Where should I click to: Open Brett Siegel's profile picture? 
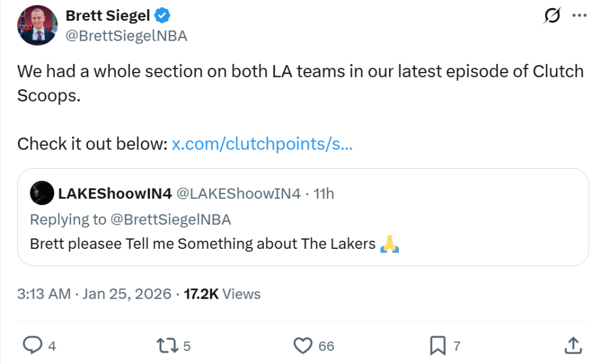click(x=37, y=25)
